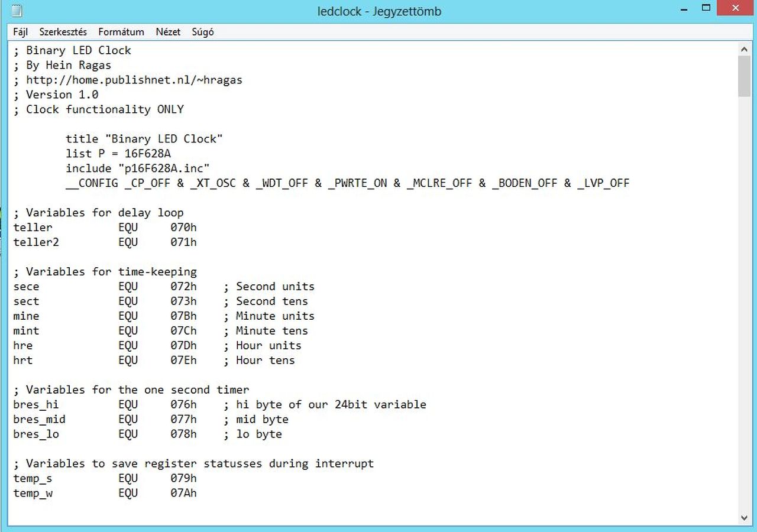Click '; Variables for delay loop' comment
The height and width of the screenshot is (532, 757).
pos(98,213)
